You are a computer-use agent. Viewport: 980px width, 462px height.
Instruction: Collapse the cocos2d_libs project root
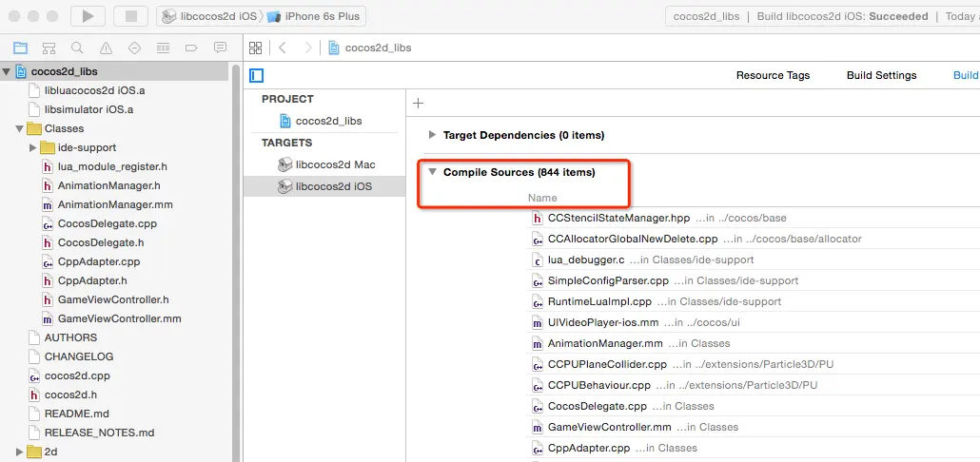(7, 72)
